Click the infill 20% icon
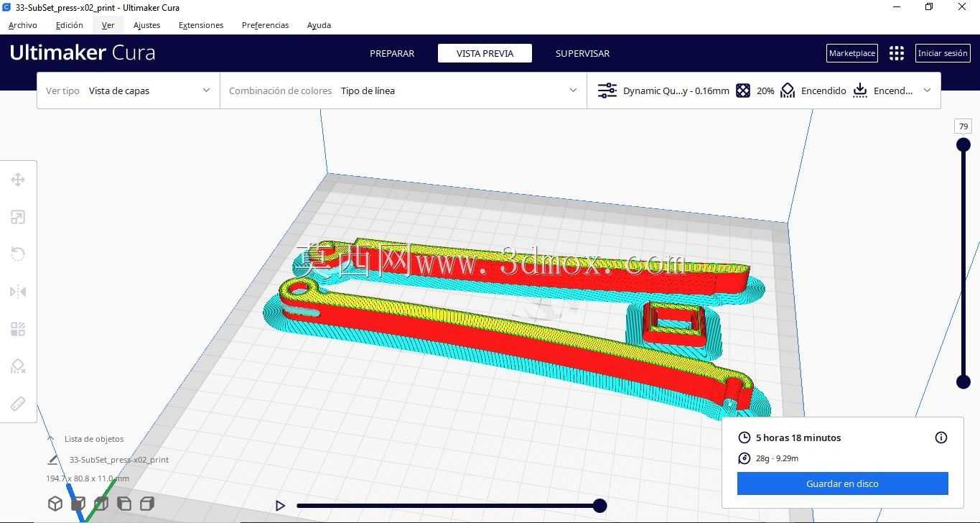This screenshot has height=523, width=980. [743, 91]
